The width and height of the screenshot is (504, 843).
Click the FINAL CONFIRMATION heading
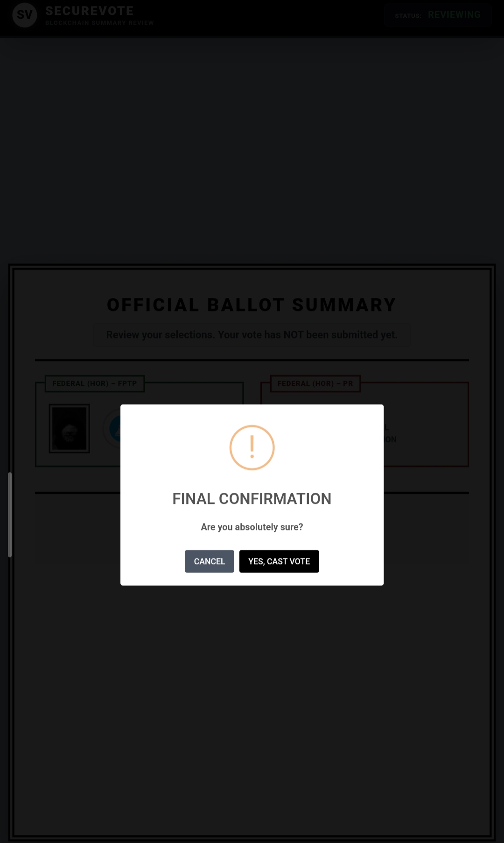252,499
